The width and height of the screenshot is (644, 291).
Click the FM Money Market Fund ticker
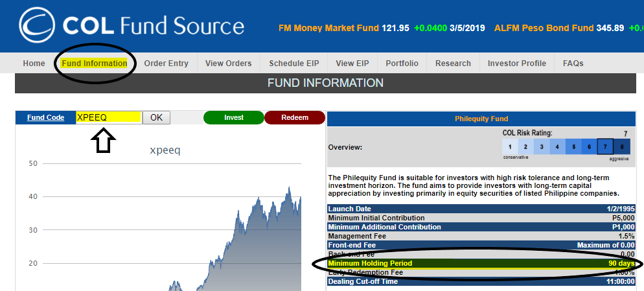(328, 29)
